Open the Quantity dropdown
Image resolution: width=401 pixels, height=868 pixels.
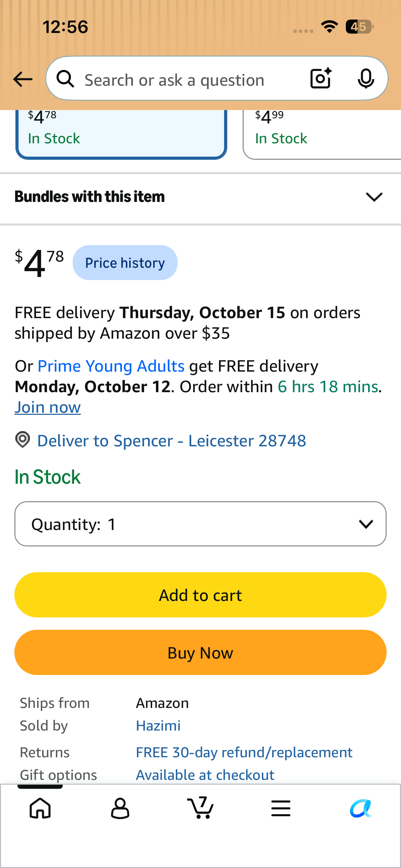(200, 524)
